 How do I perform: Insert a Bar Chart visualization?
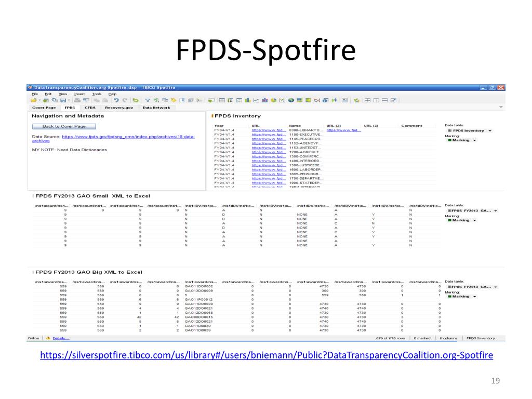tap(248, 100)
